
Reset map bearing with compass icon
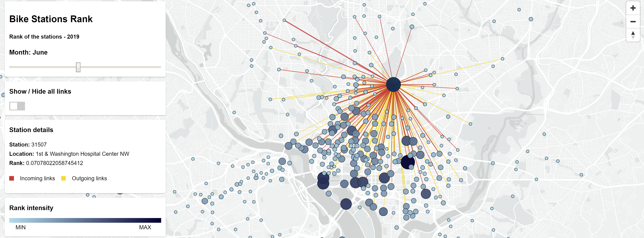tap(633, 35)
